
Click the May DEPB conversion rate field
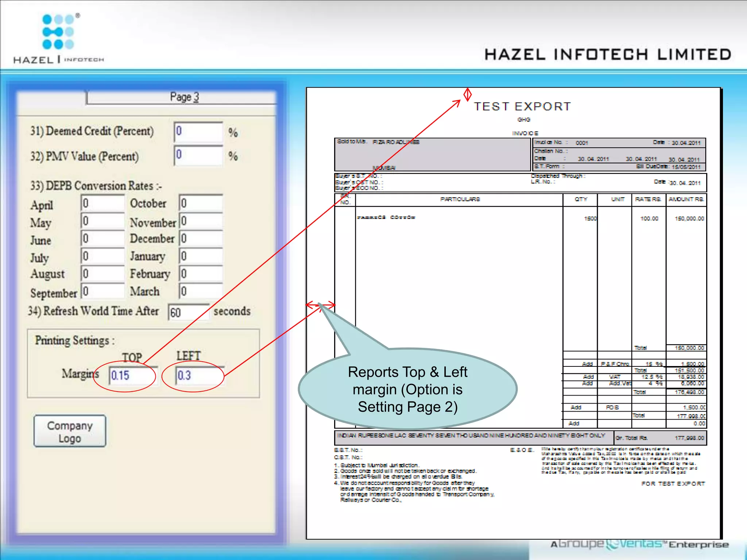coord(102,221)
